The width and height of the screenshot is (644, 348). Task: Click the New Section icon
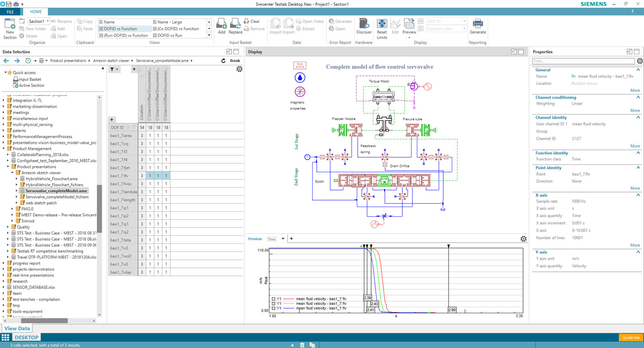tap(10, 24)
